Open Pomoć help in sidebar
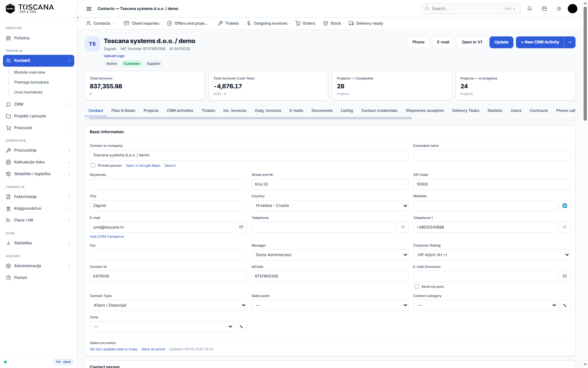Screen dimensions: 588x368 [39, 277]
